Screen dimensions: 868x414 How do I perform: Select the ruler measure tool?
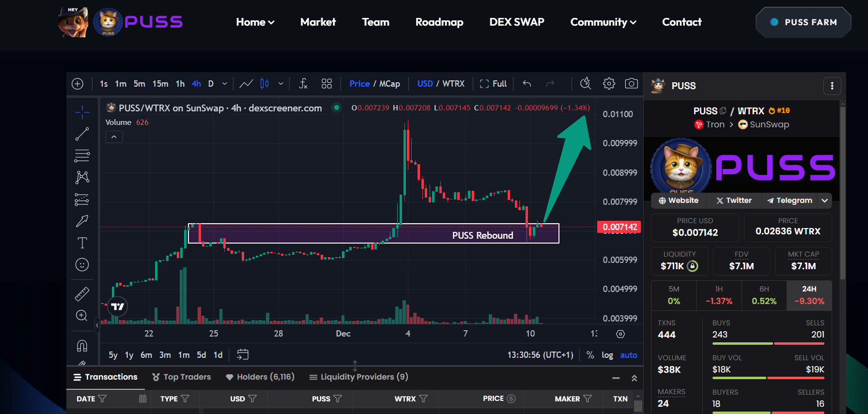tap(82, 294)
